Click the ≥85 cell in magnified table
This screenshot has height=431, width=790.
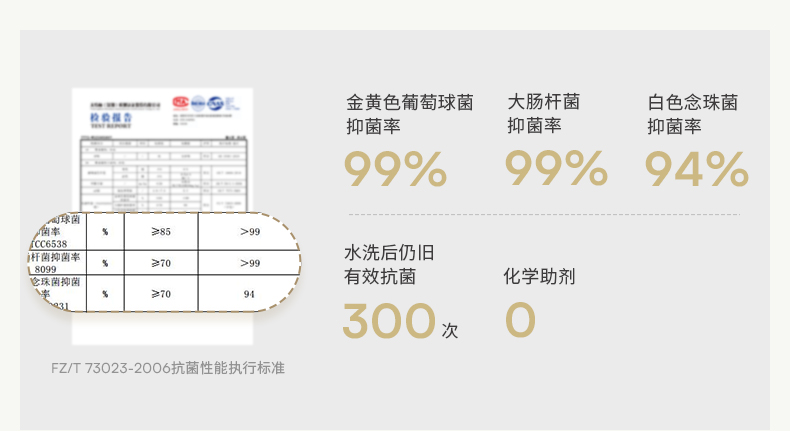tap(160, 232)
